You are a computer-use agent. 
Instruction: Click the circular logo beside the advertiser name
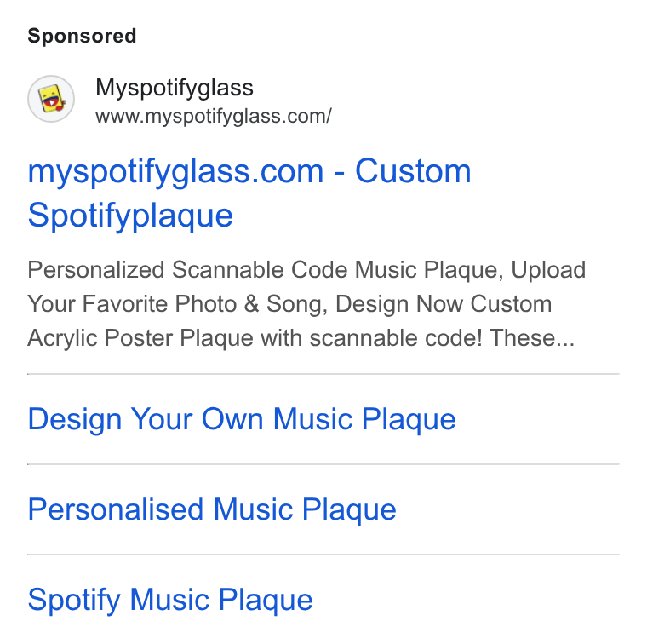[x=51, y=99]
